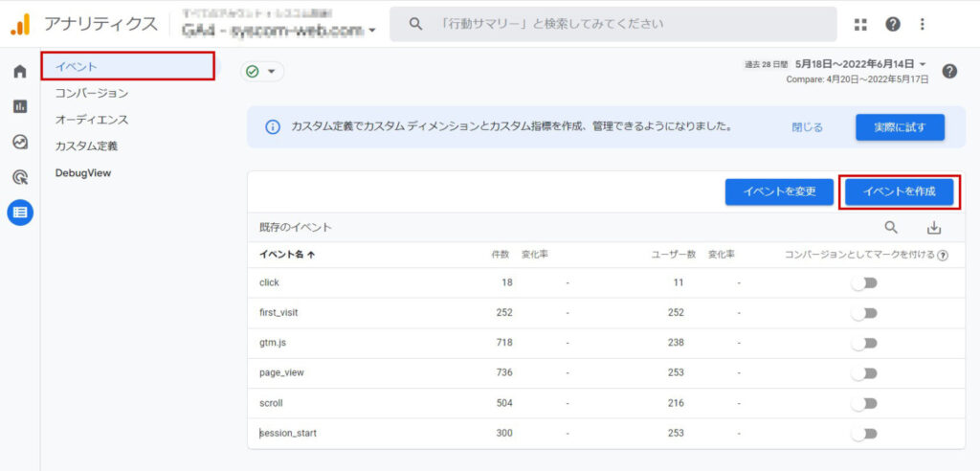Viewport: 980px width, 471px height.
Task: Click the session_start event name
Action: coord(287,433)
